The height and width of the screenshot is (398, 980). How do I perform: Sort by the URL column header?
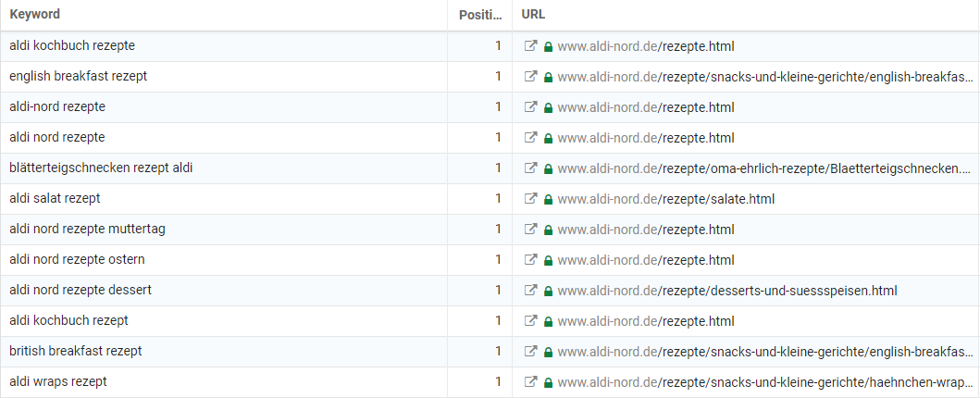click(x=533, y=14)
